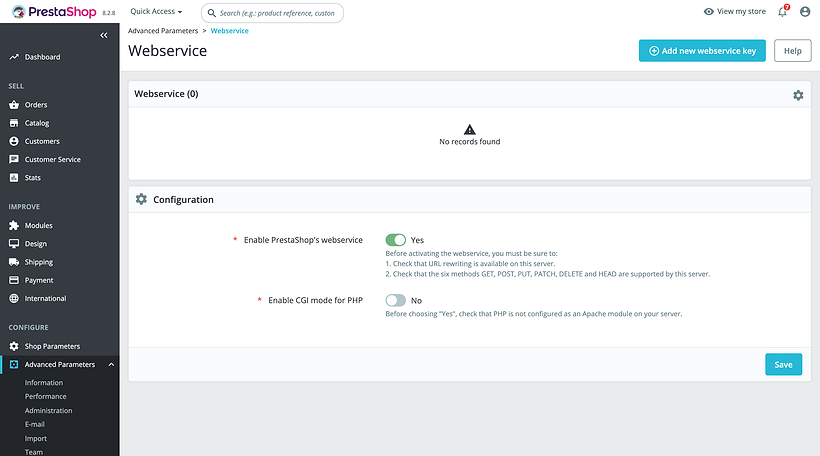Click Advanced Parameters breadcrumb
This screenshot has height=456, width=820.
coord(163,31)
